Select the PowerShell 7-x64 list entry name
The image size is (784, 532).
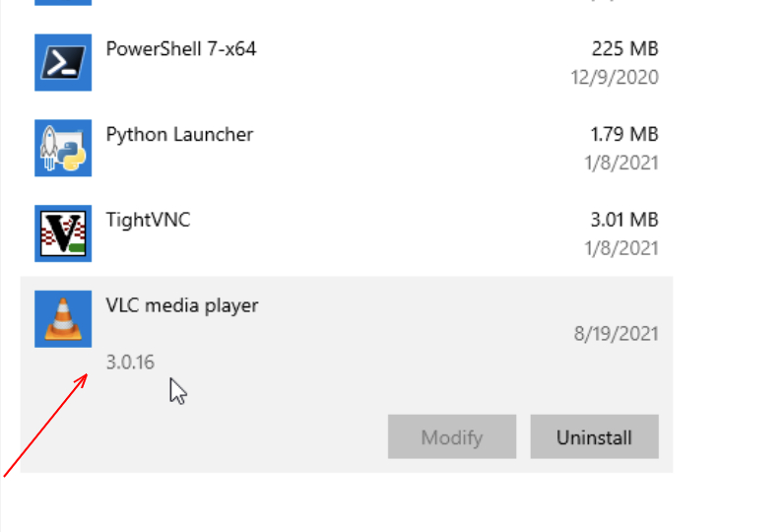click(x=181, y=48)
